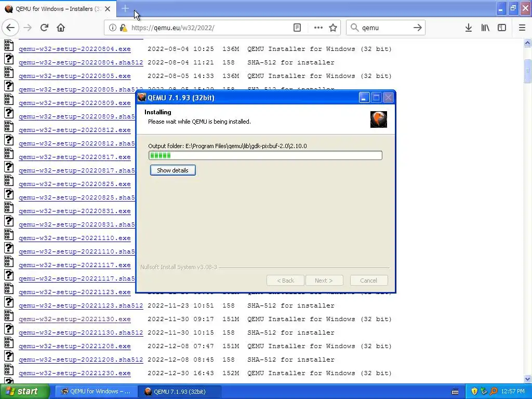Bookmark this page with star icon

(333, 28)
